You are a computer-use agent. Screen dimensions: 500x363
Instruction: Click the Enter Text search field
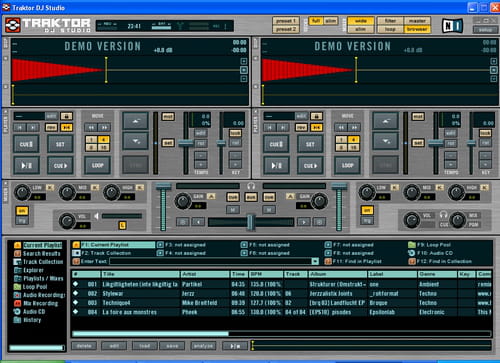pos(210,261)
